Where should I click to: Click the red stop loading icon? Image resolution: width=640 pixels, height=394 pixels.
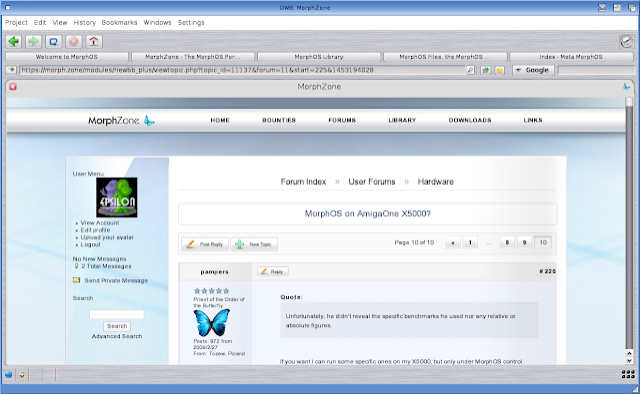pyautogui.click(x=73, y=42)
